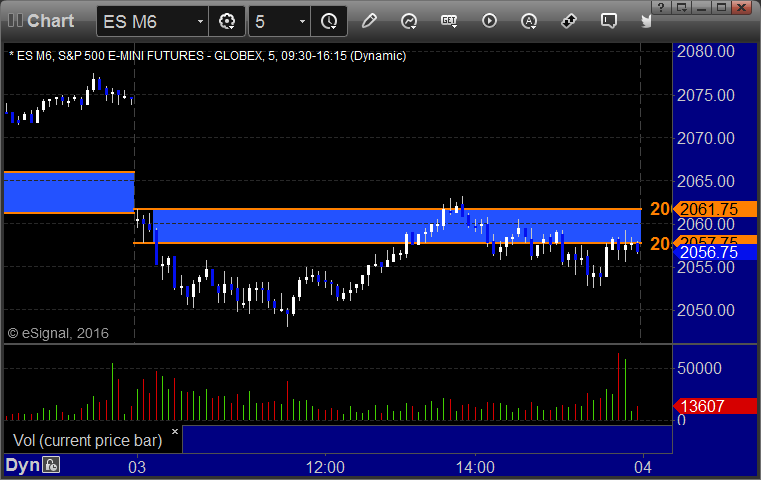Click the Dyn scaling label
The height and width of the screenshot is (480, 761).
[x=22, y=465]
